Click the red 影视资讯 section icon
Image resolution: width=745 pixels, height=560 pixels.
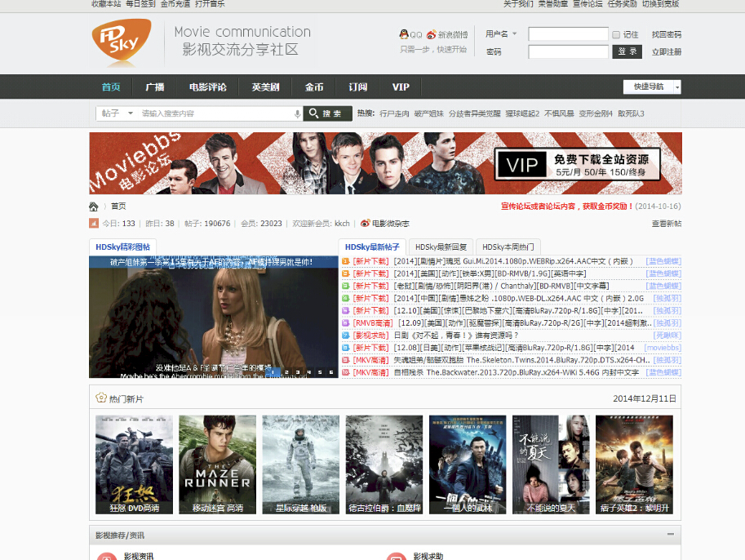tap(107, 556)
